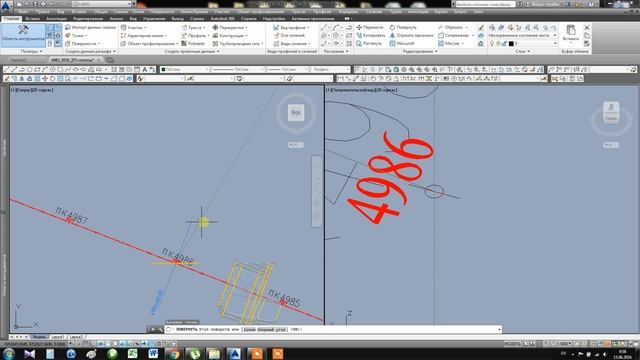Switch to the Главная ribbon tab
The image size is (640, 360).
coord(11,19)
